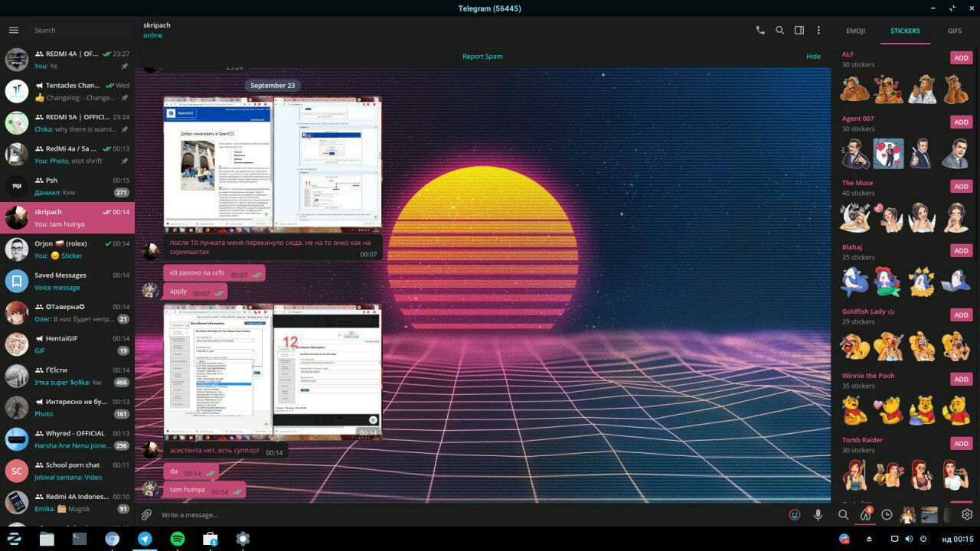
Task: Open sticker settings gear icon
Action: click(967, 515)
